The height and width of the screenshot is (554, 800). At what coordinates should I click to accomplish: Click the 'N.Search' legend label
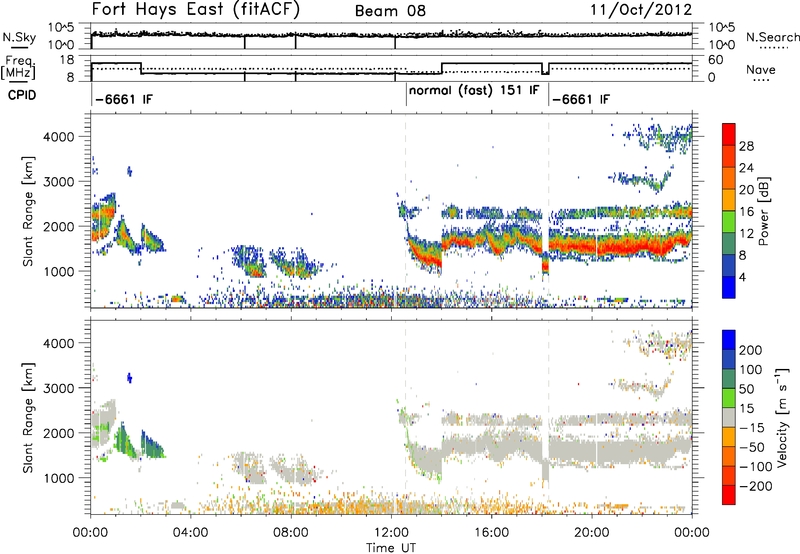772,37
